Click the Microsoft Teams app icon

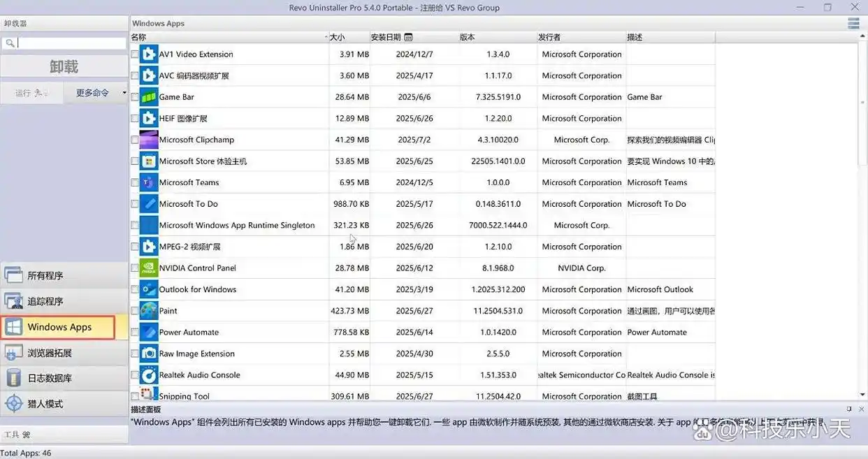pyautogui.click(x=149, y=182)
